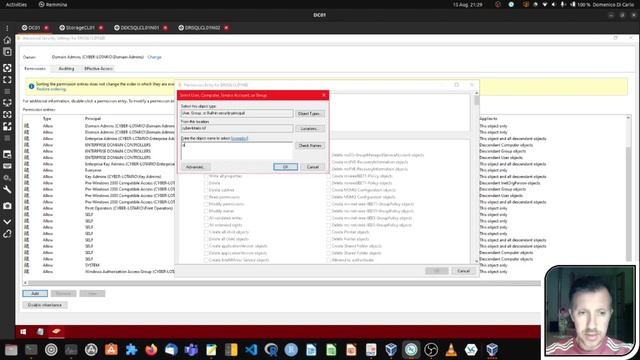Toggle the Modify permissions checkbox
The width and height of the screenshot is (640, 360).
(206, 204)
